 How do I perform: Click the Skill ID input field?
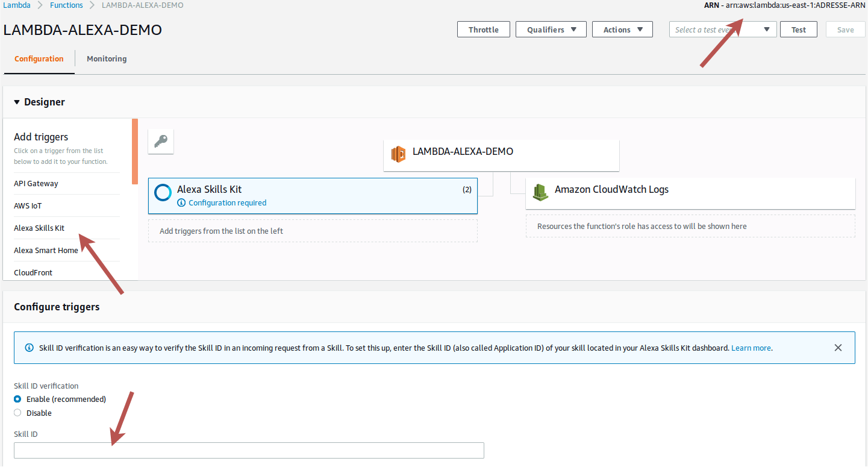tap(249, 450)
